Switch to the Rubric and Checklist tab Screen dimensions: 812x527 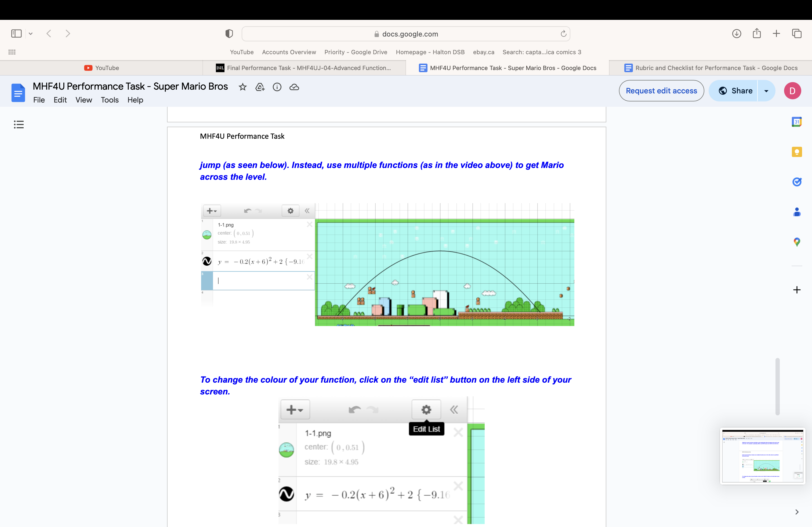coord(711,68)
